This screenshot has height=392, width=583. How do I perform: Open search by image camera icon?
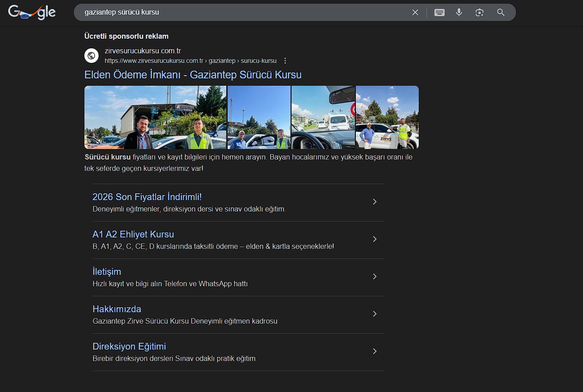click(x=479, y=12)
